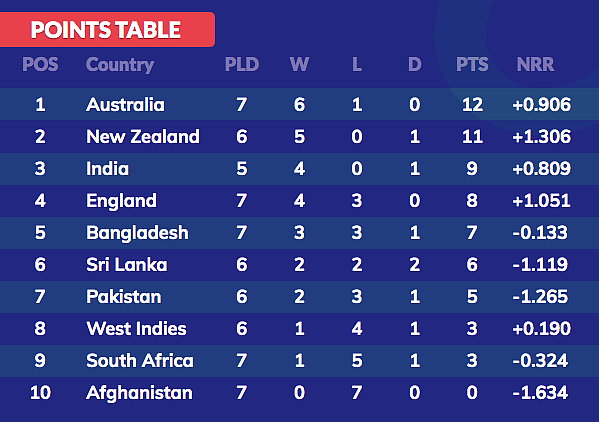This screenshot has height=422, width=599.
Task: Open the Australia team row
Action: [300, 104]
